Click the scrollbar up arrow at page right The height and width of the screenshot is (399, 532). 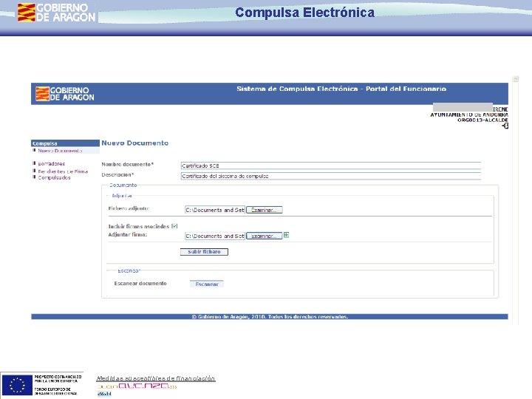coord(516,79)
